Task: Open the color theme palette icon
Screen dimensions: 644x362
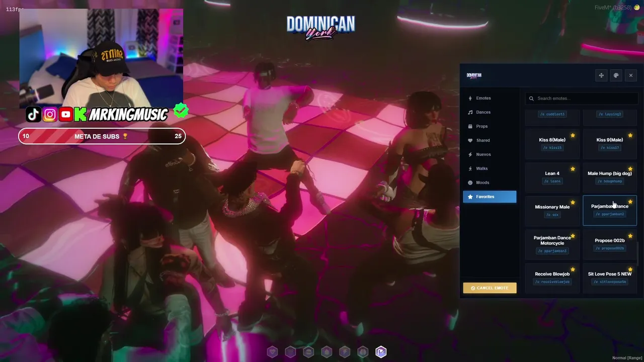Action: 616,75
